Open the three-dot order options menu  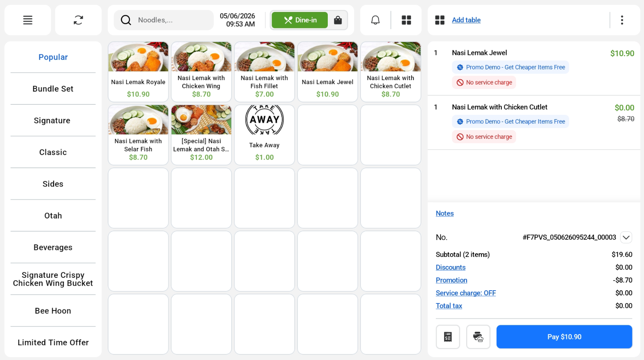pyautogui.click(x=622, y=20)
